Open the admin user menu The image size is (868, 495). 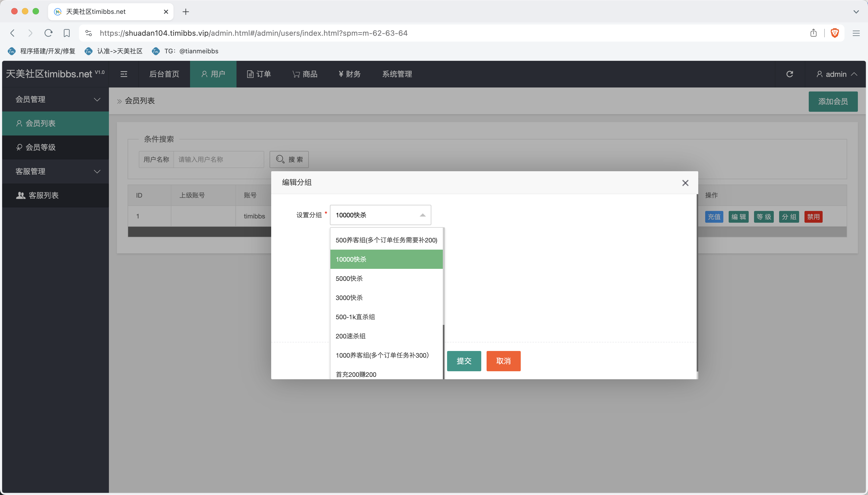coord(836,74)
